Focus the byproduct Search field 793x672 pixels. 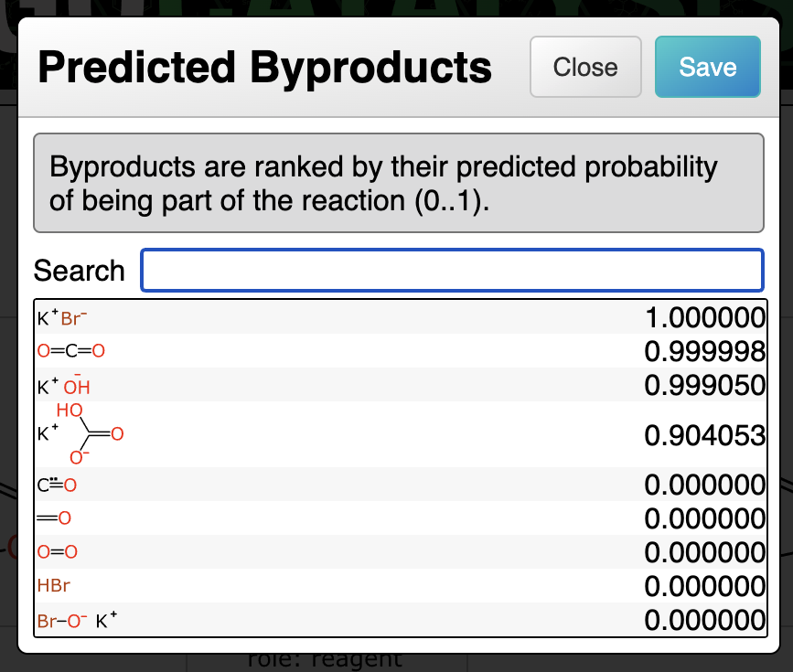(451, 271)
